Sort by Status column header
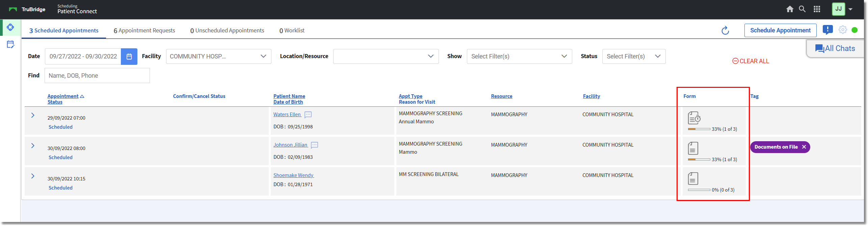Image resolution: width=868 pixels, height=226 pixels. pyautogui.click(x=55, y=102)
